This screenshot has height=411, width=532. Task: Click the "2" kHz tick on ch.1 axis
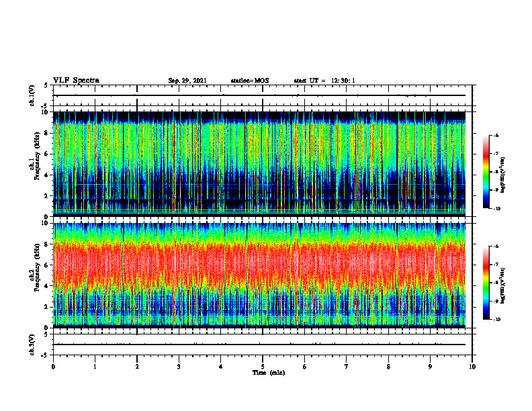pos(47,195)
